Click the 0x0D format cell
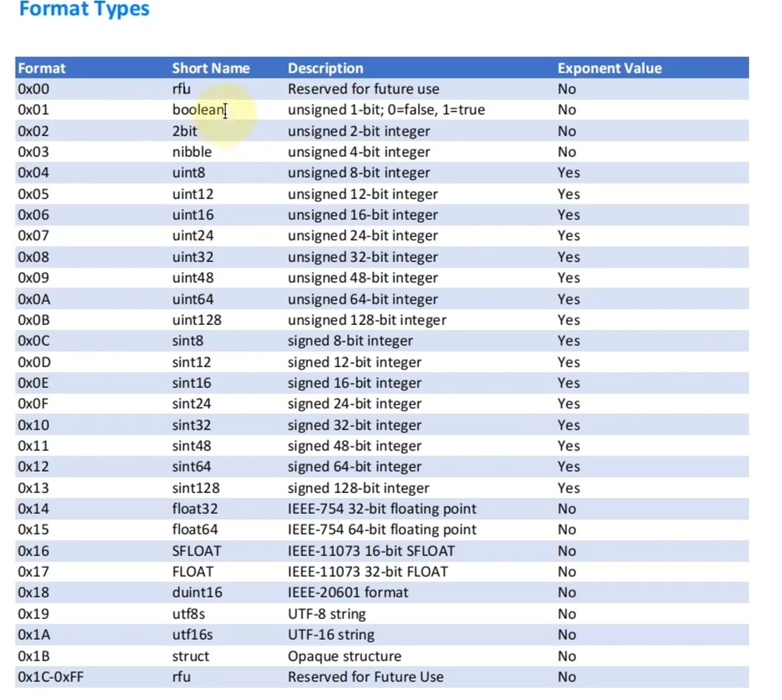This screenshot has width=782, height=700. 34,362
